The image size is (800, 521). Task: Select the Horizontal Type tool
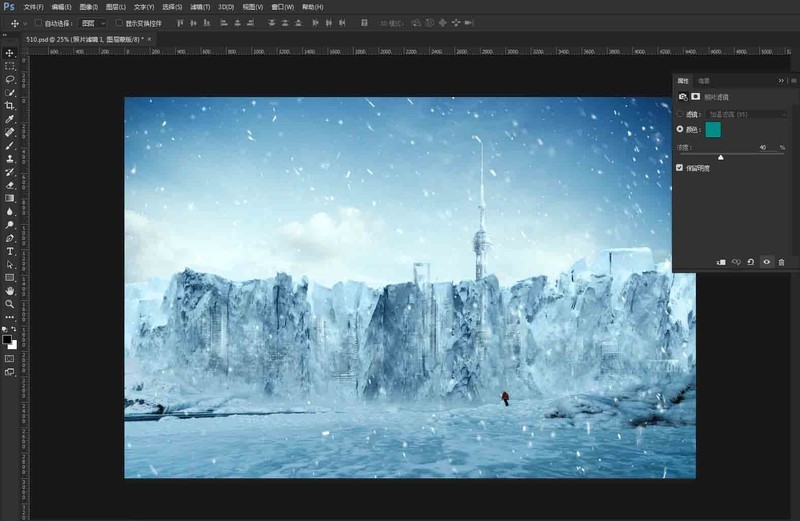(10, 251)
